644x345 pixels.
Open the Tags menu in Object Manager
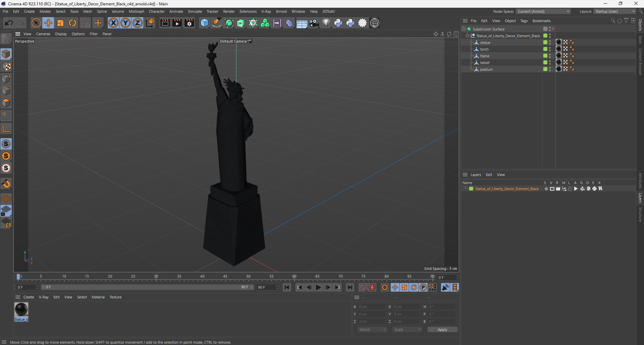tap(524, 21)
